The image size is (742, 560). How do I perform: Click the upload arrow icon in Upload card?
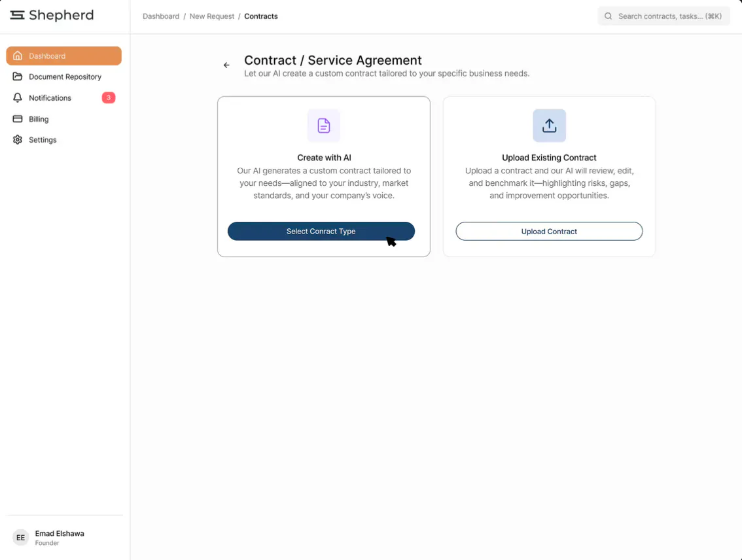pos(549,126)
